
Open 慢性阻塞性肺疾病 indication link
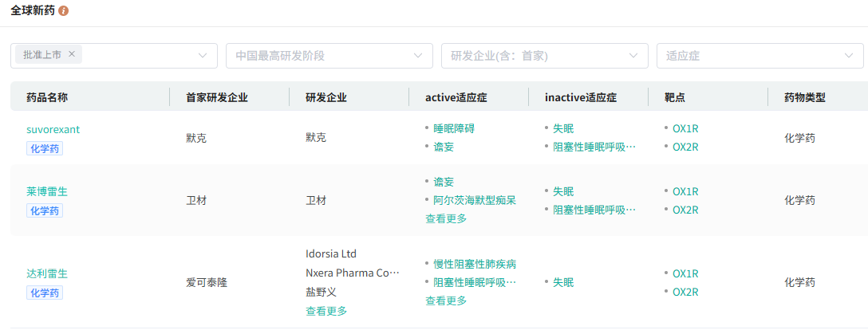475,264
